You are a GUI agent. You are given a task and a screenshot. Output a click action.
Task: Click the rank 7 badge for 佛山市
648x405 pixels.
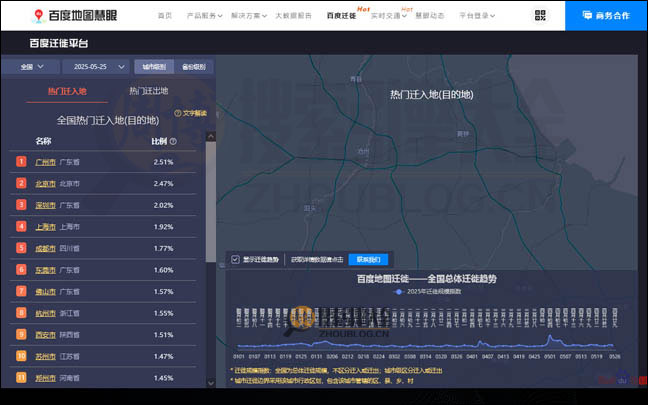pos(21,291)
